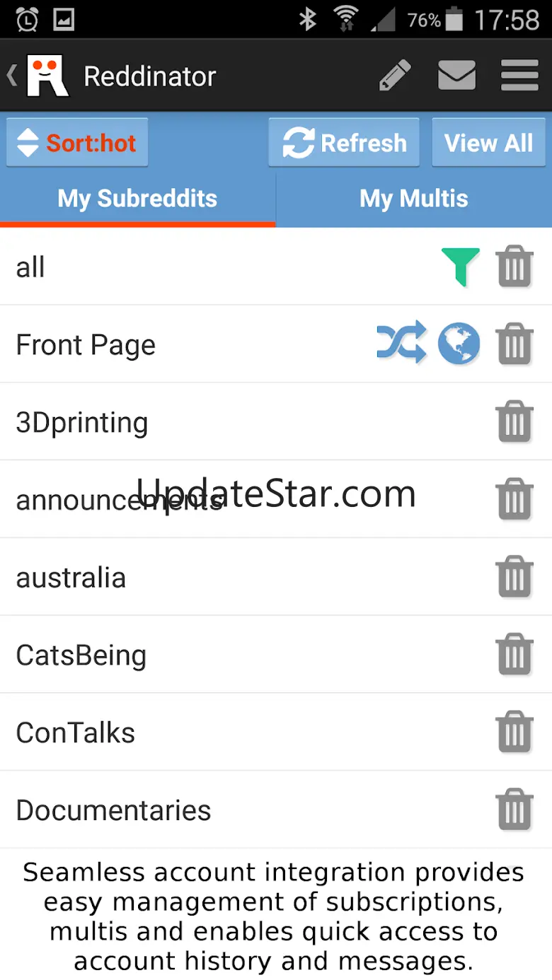Tap the Reddinator logo back button
Screen dimensions: 552x980
tap(40, 76)
